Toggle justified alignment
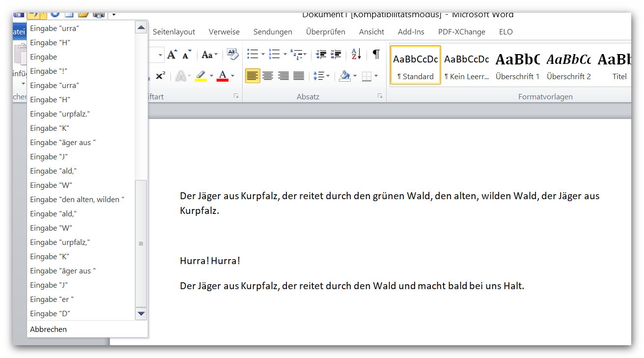This screenshot has width=644, height=358. click(299, 76)
